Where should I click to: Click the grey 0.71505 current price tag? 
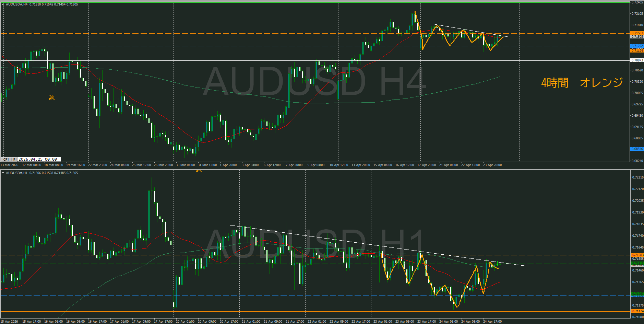[x=637, y=37]
